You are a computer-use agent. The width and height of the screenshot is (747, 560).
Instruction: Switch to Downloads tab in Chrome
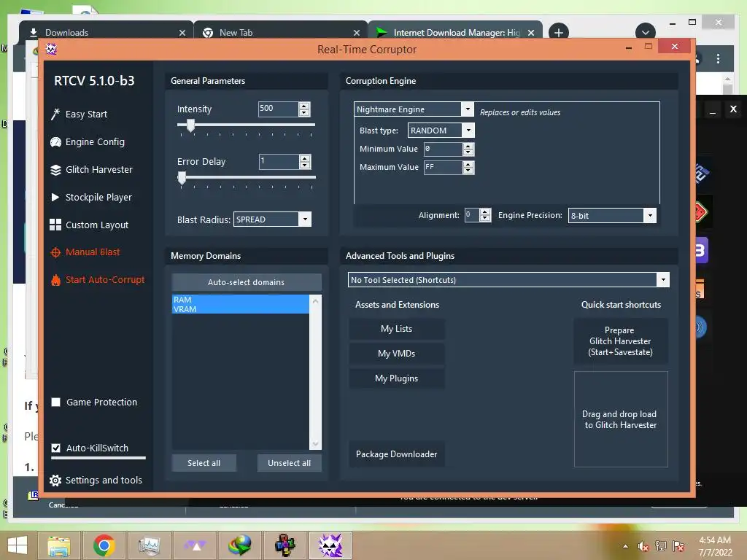106,32
